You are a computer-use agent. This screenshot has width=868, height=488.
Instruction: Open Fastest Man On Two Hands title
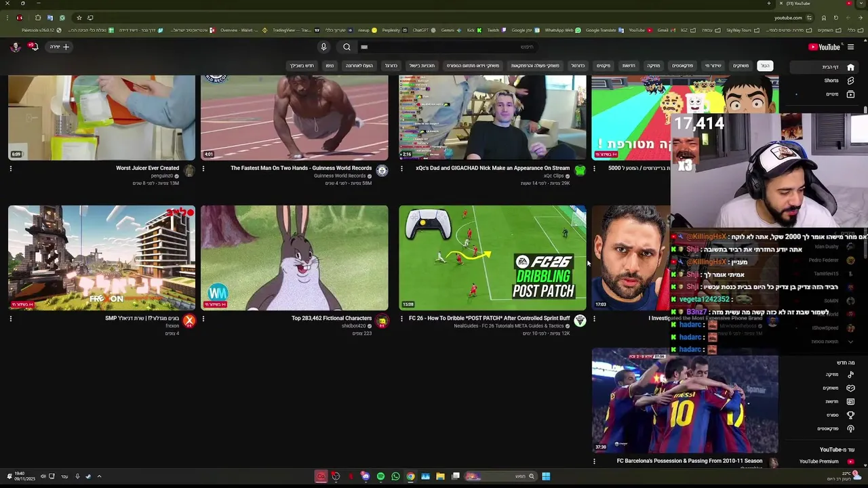click(301, 168)
